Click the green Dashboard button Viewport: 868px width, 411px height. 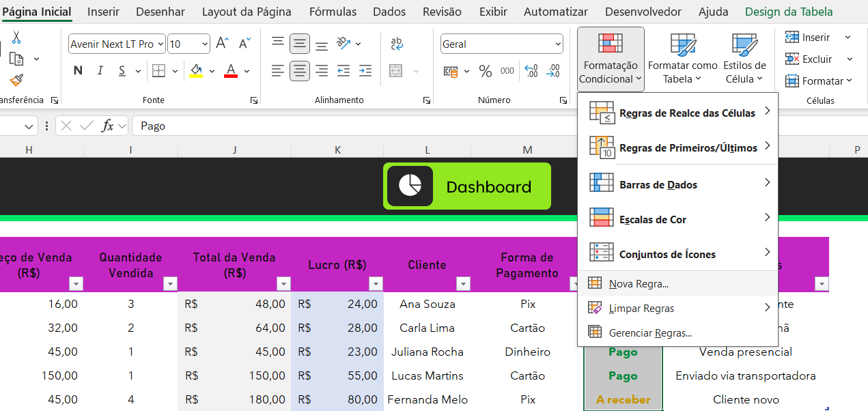coord(466,185)
